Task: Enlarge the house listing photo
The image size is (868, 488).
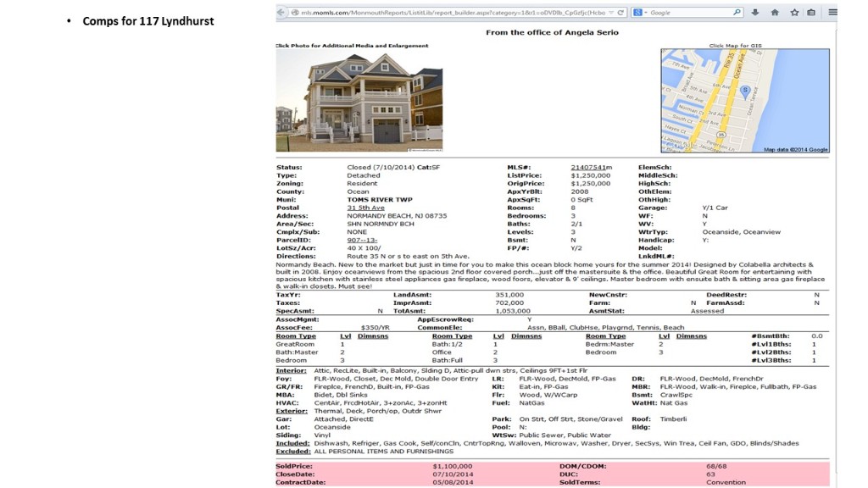Action: (x=359, y=100)
